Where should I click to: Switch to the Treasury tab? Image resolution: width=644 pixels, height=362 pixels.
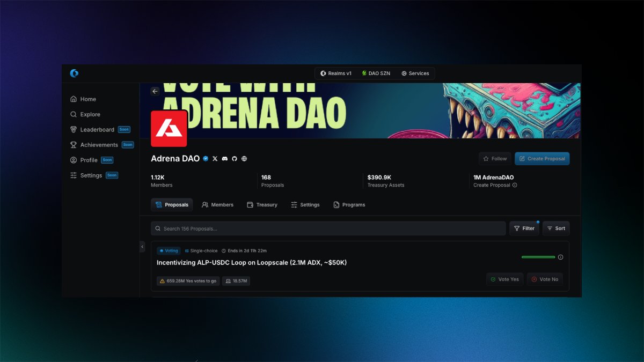(262, 205)
